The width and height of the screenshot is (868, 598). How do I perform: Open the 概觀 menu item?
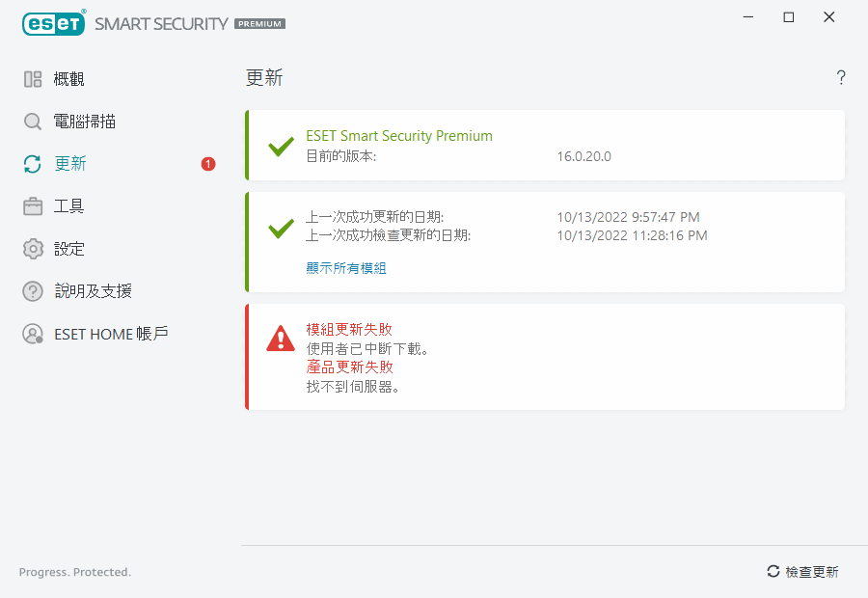point(69,79)
